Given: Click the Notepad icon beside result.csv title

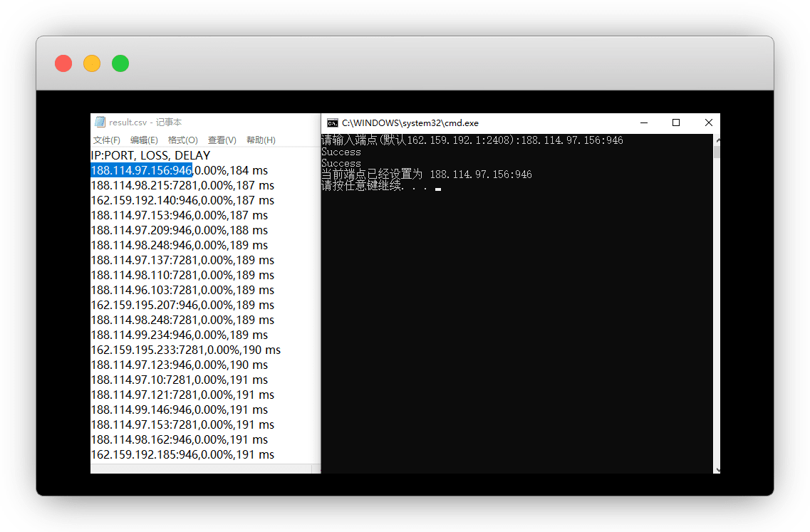Looking at the screenshot, I should (x=100, y=122).
